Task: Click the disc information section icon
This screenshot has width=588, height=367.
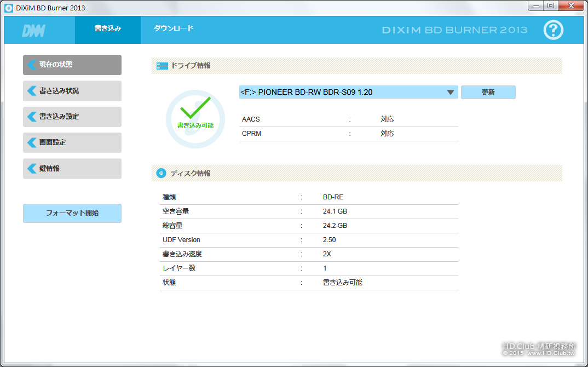Action: point(162,173)
